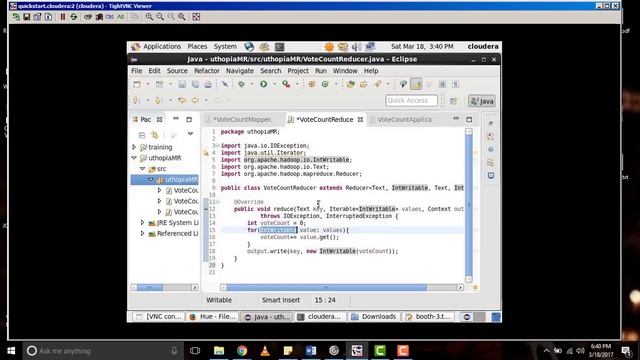Click the editor horizontal scrollbar

click(x=326, y=287)
